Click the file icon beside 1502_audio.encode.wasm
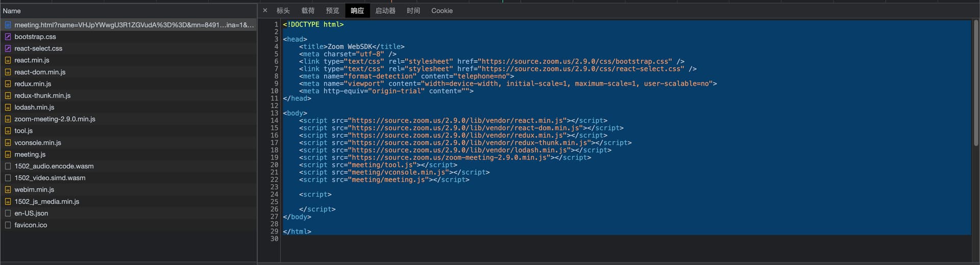Screen dimensions: 980x265 [8, 166]
